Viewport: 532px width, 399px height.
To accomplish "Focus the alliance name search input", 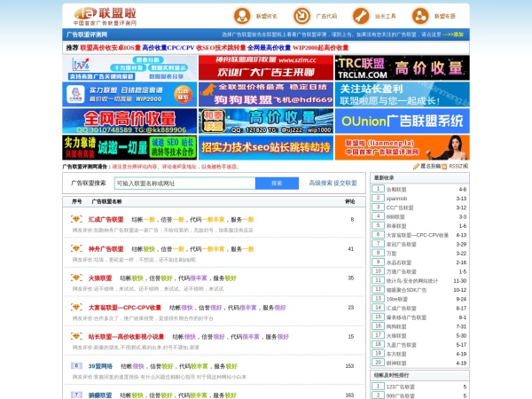I will 185,184.
